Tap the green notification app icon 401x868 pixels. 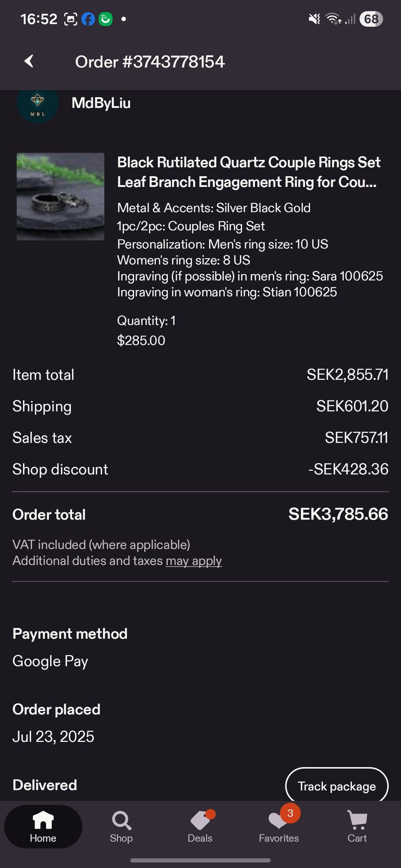point(105,19)
